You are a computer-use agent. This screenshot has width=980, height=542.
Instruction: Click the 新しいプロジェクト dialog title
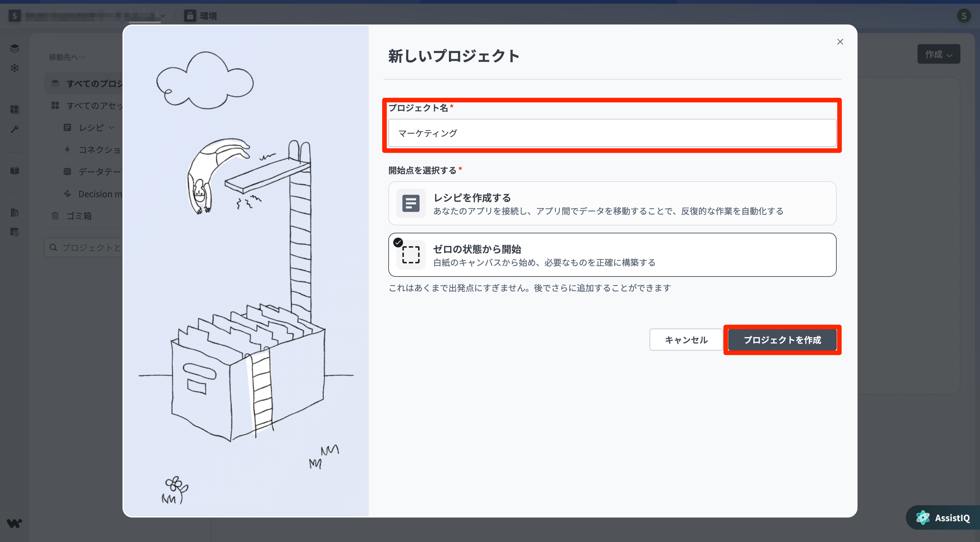[454, 56]
